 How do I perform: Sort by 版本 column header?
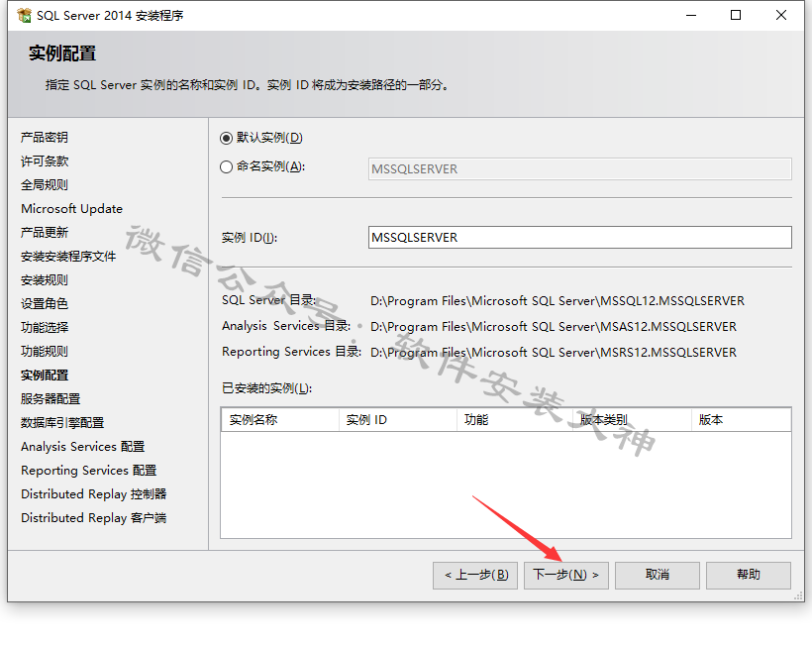[742, 420]
